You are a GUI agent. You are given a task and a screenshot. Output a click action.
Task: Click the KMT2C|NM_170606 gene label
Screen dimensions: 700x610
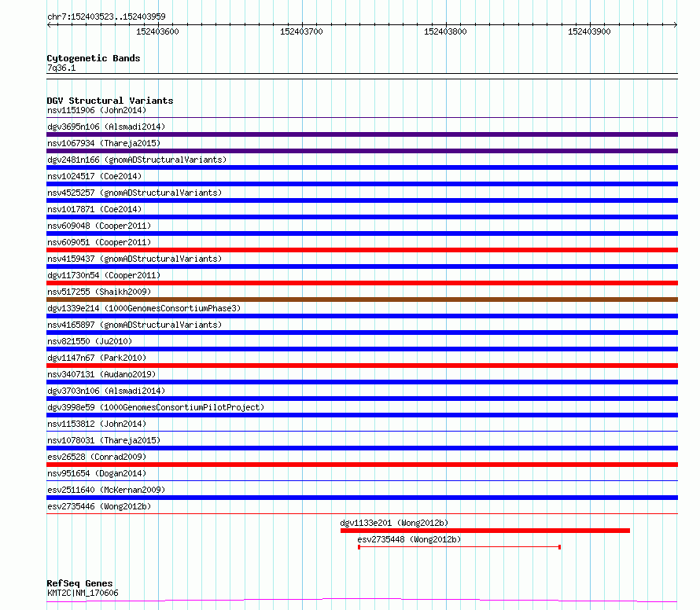pos(83,593)
